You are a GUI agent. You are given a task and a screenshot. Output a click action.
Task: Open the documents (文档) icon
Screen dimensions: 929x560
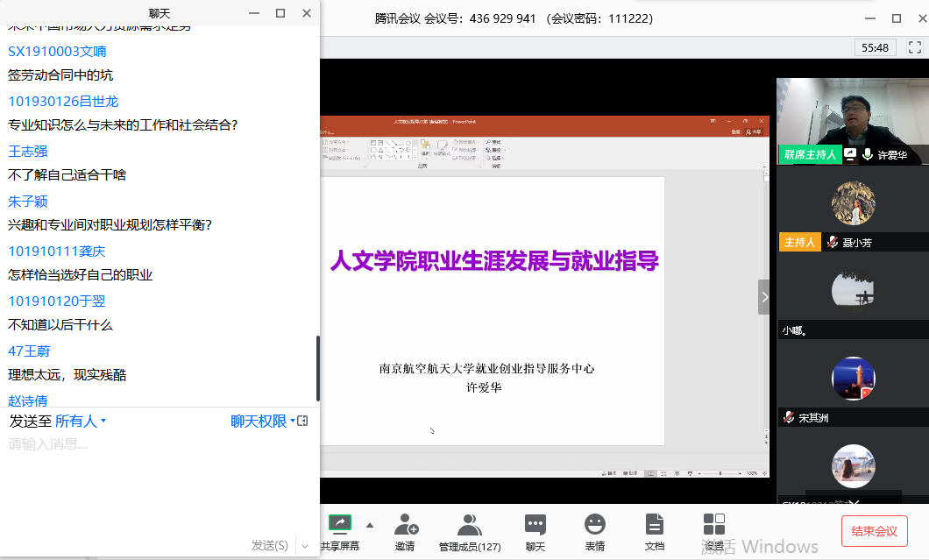655,525
